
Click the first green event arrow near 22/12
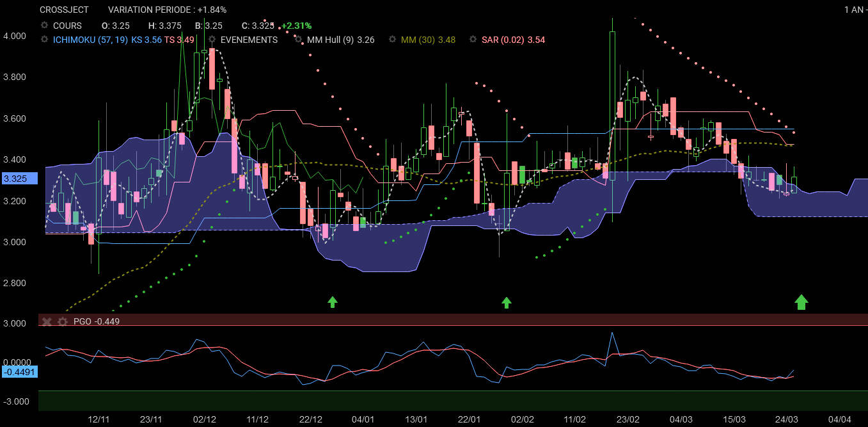[x=333, y=302]
